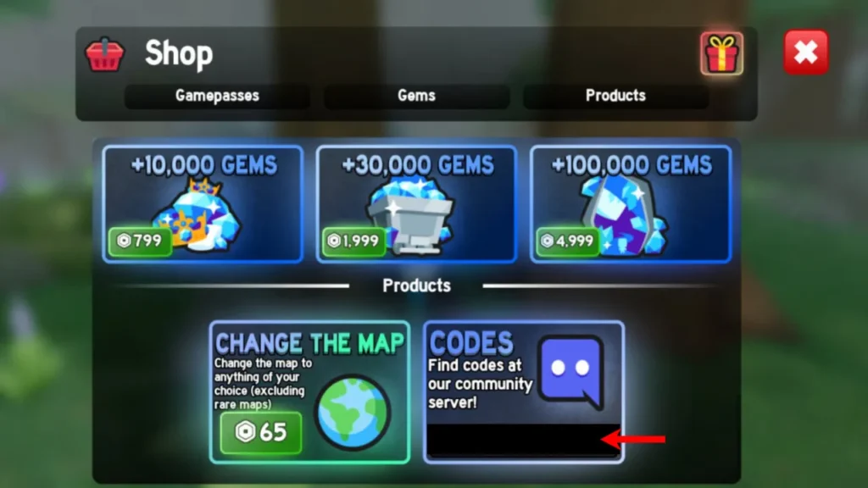The image size is (868, 488).
Task: Click the Products section divider label
Action: (x=416, y=286)
